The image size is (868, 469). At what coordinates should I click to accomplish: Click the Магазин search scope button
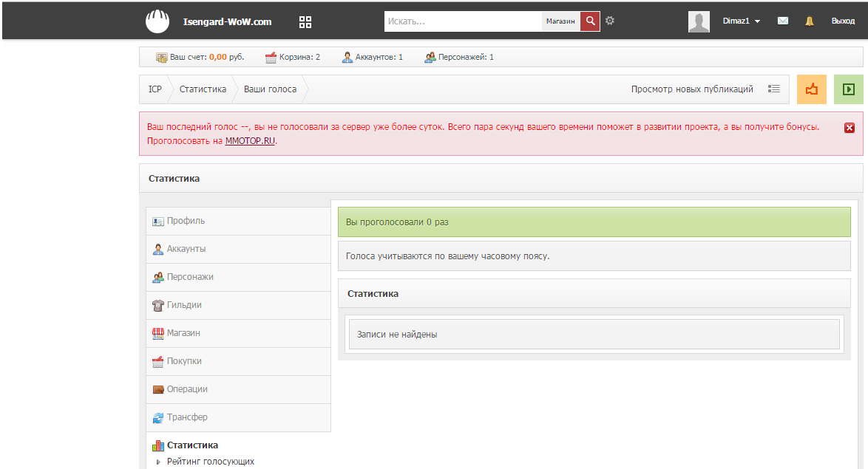click(x=560, y=21)
